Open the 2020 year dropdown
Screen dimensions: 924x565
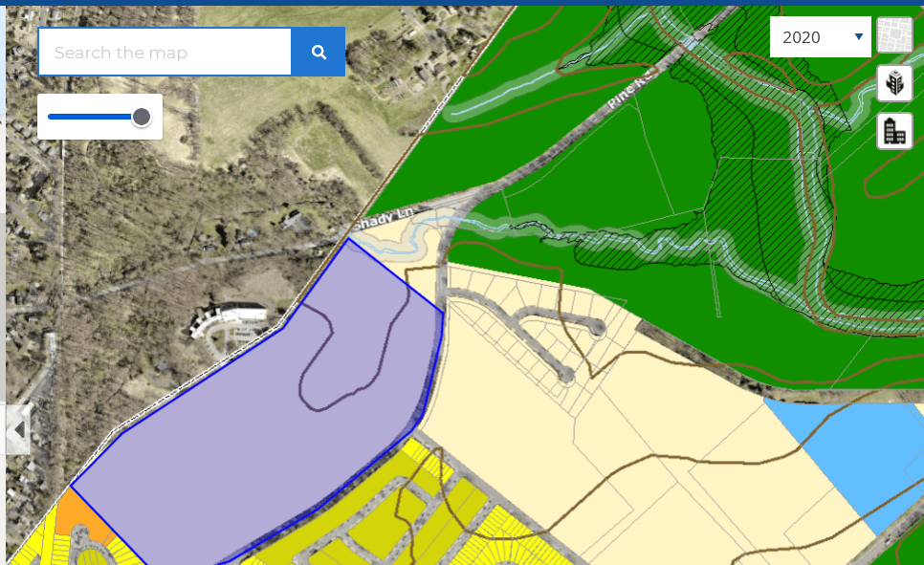click(819, 36)
